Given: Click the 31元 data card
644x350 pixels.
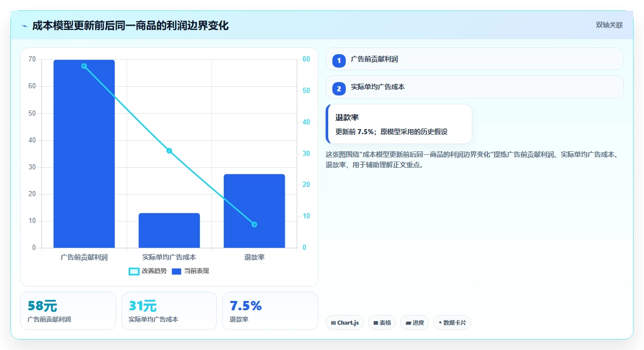Looking at the screenshot, I should [x=169, y=311].
